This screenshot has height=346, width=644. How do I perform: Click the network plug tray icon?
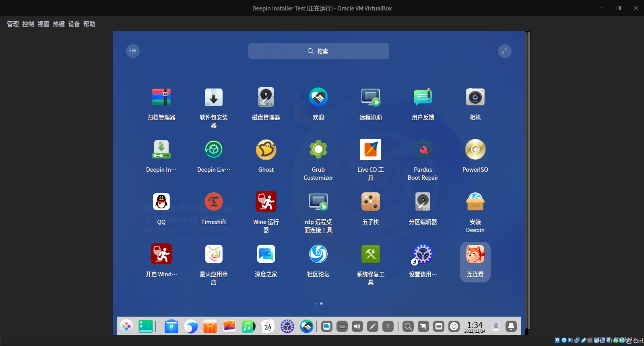(373, 326)
